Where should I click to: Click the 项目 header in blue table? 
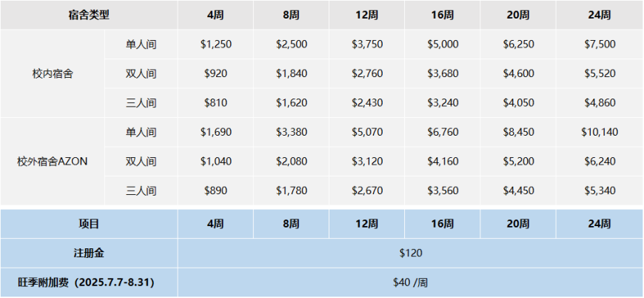pos(89,224)
